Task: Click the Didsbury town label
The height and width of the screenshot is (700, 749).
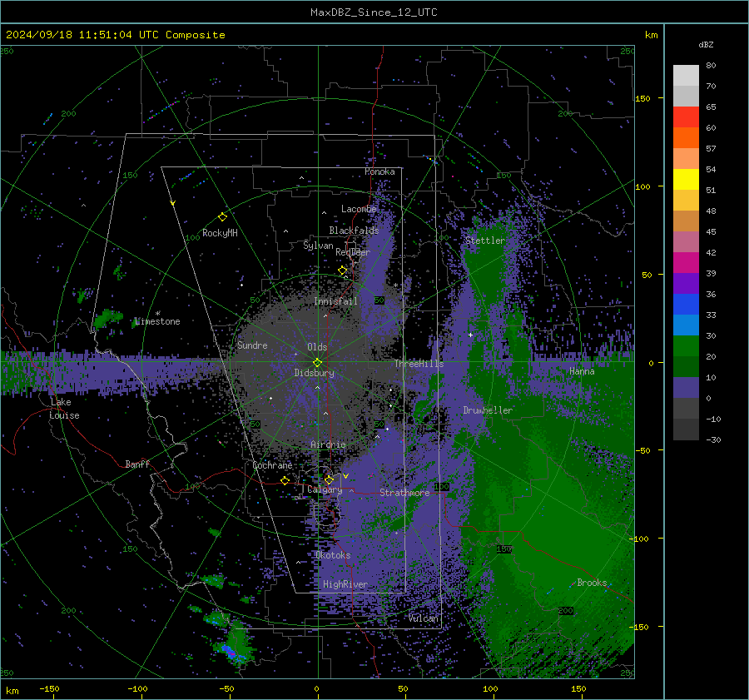Action: click(x=315, y=373)
